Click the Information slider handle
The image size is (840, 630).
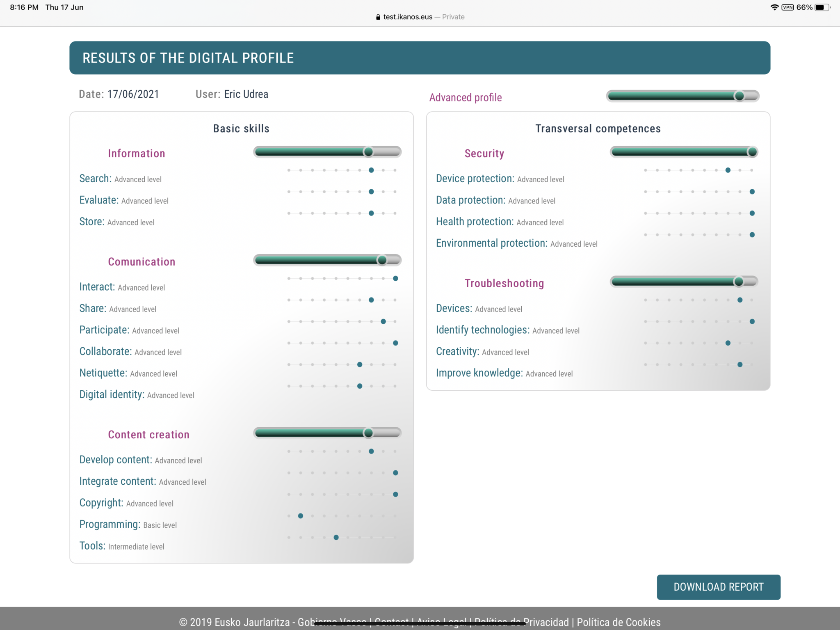(x=368, y=152)
